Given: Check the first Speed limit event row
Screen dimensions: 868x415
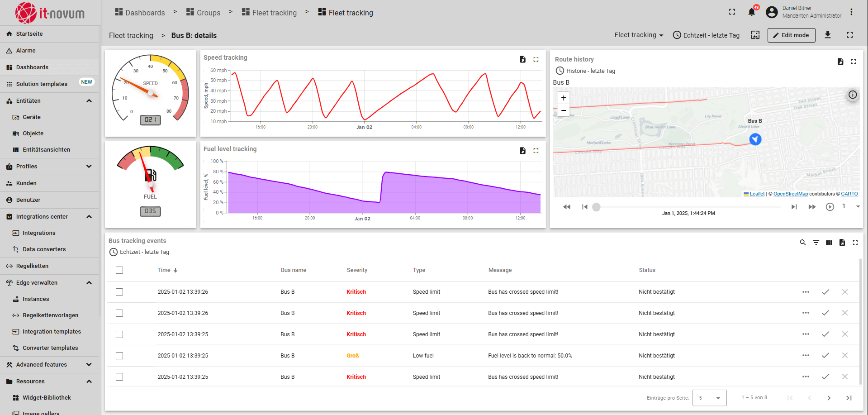Looking at the screenshot, I should [119, 292].
